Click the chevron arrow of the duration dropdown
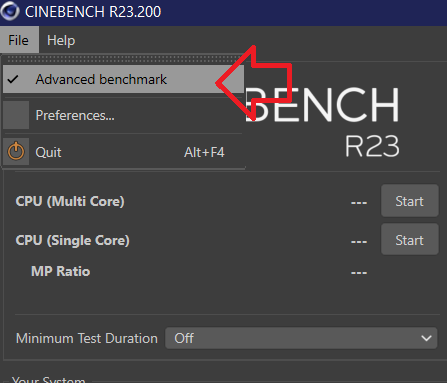447x383 pixels. [426, 338]
